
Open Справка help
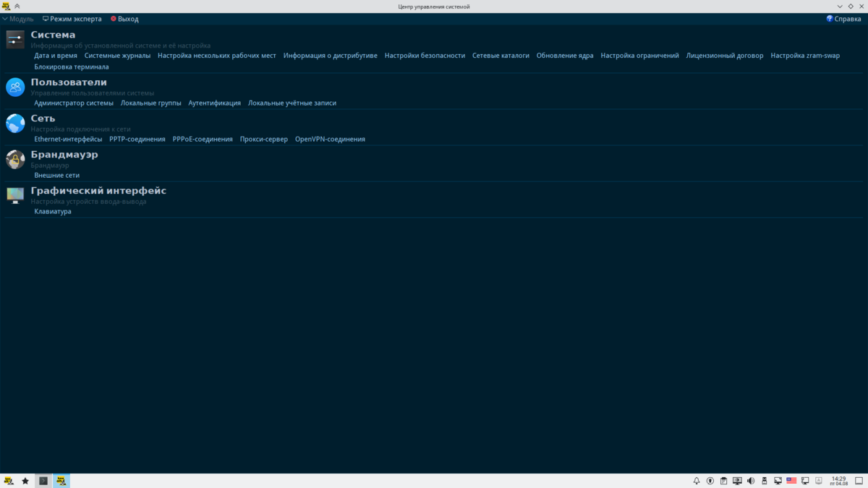[x=843, y=19]
